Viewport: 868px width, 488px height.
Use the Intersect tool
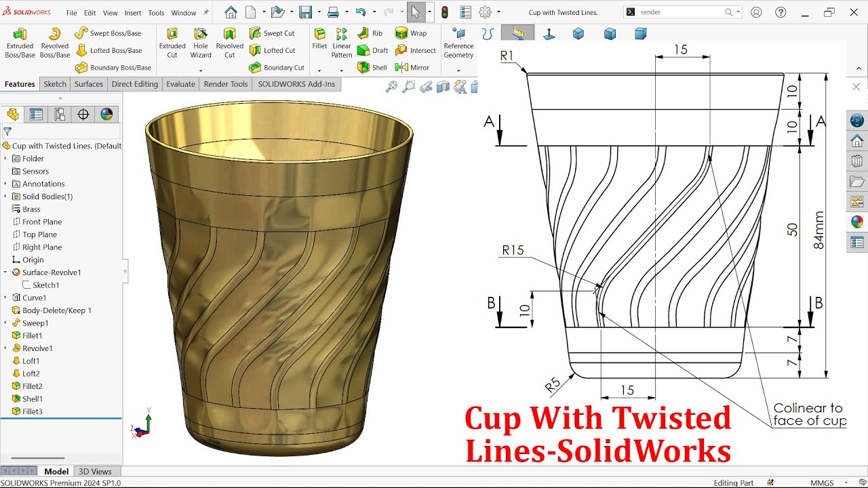[415, 50]
